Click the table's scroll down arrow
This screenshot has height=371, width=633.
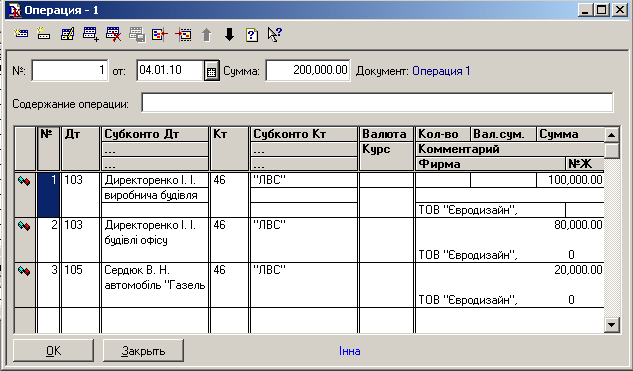[612, 324]
